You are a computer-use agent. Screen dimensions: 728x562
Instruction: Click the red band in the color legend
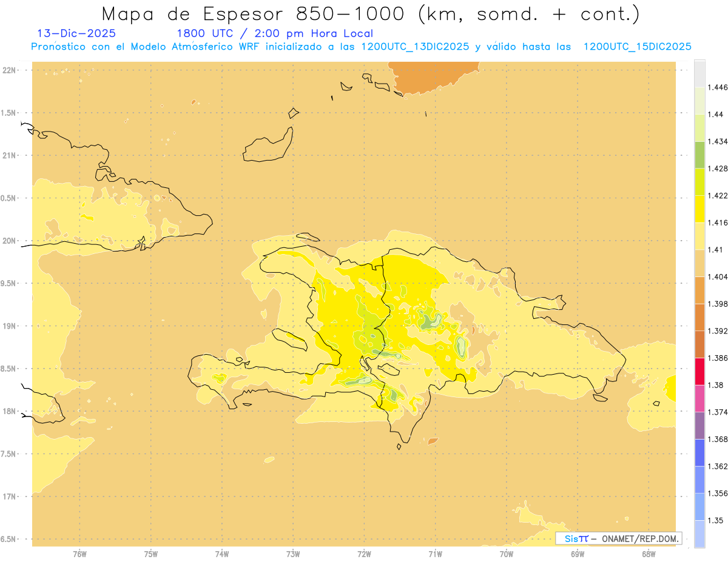[700, 372]
